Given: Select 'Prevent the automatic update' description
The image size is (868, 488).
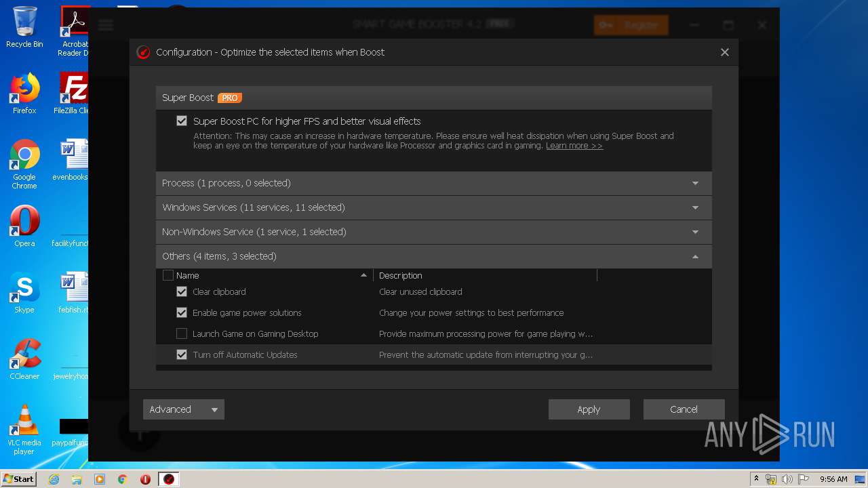Looking at the screenshot, I should (486, 355).
